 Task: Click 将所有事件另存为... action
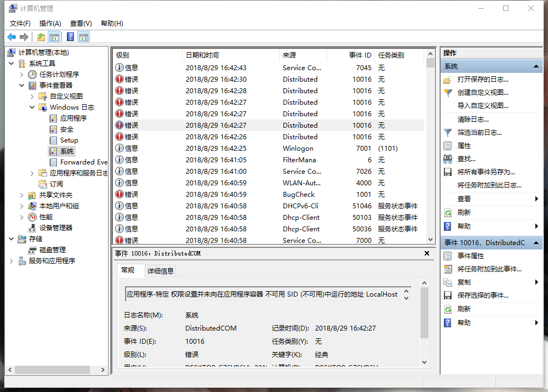coord(486,172)
